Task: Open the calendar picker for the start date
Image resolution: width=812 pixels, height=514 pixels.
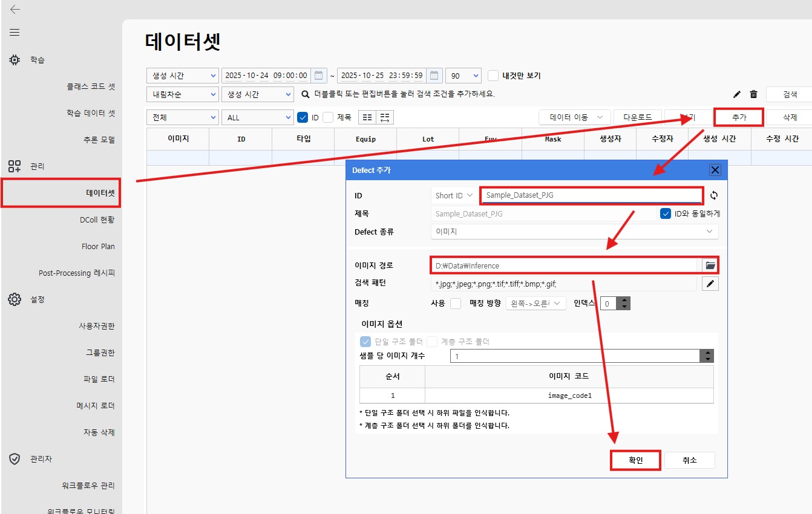Action: (318, 75)
